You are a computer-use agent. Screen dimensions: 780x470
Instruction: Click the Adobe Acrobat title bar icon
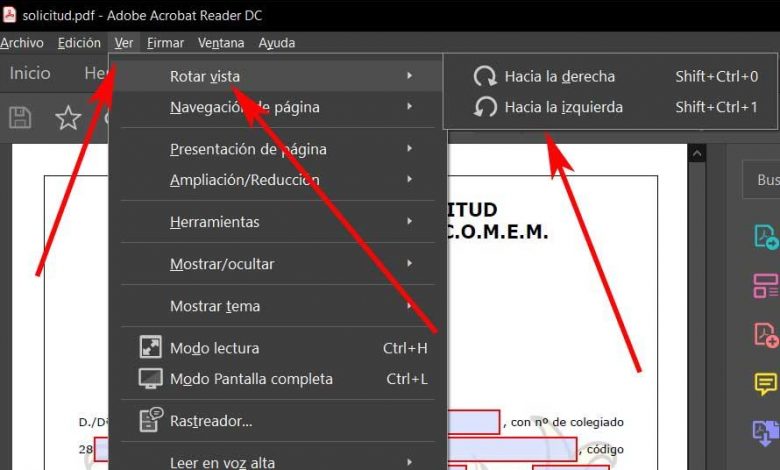pyautogui.click(x=9, y=15)
